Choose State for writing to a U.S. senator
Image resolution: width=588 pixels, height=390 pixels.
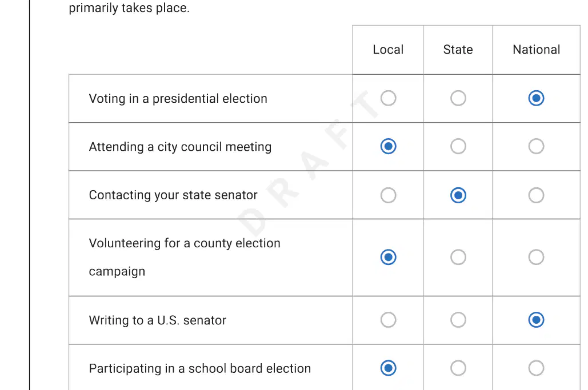458,320
